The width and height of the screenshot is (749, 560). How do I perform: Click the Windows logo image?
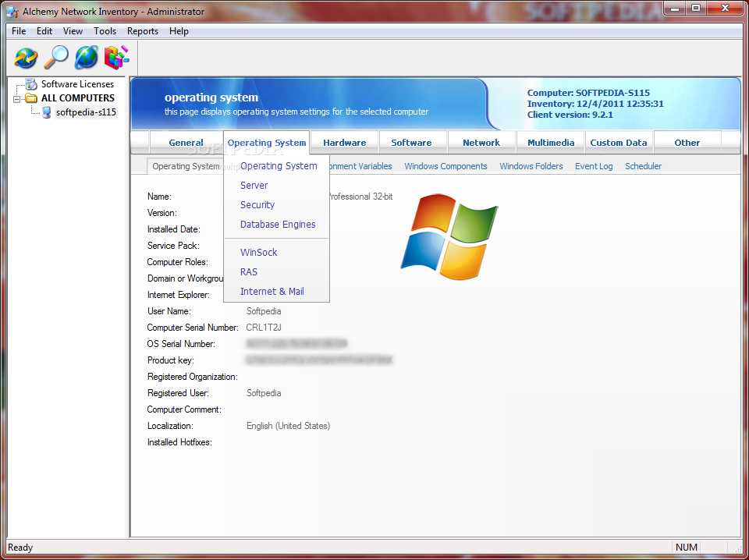click(x=449, y=236)
